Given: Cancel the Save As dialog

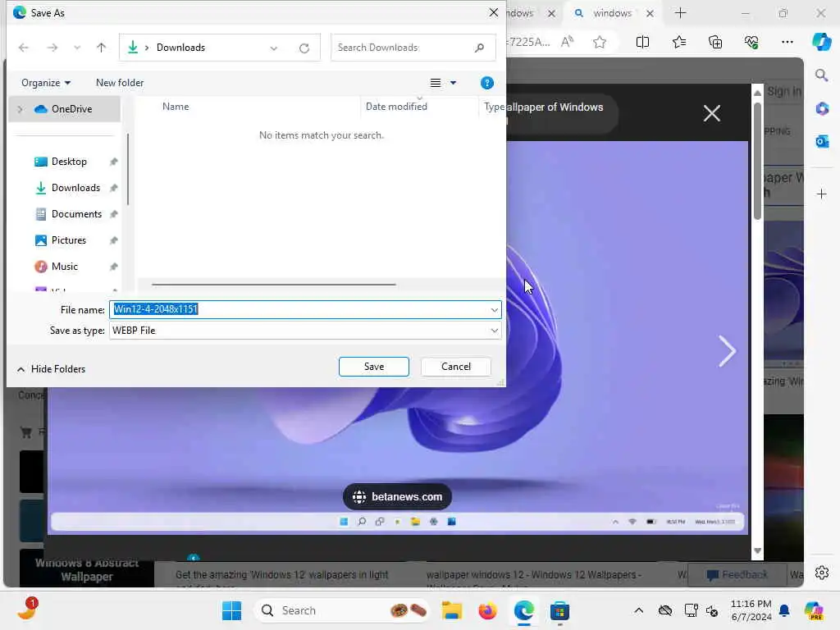Looking at the screenshot, I should click(x=456, y=367).
